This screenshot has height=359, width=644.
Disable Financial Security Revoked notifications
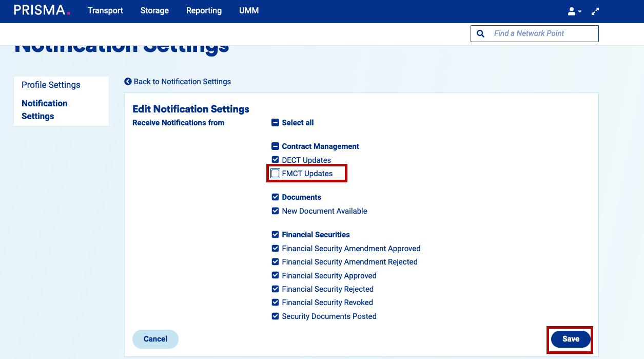(x=276, y=303)
